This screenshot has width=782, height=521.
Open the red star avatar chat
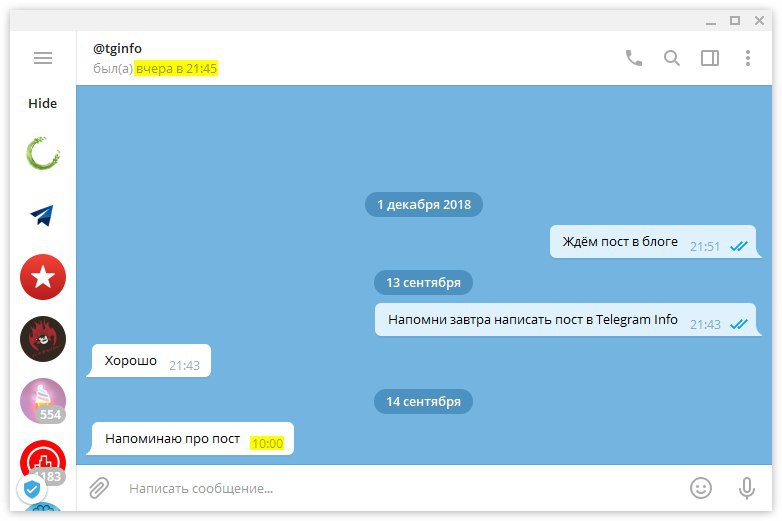pos(43,277)
